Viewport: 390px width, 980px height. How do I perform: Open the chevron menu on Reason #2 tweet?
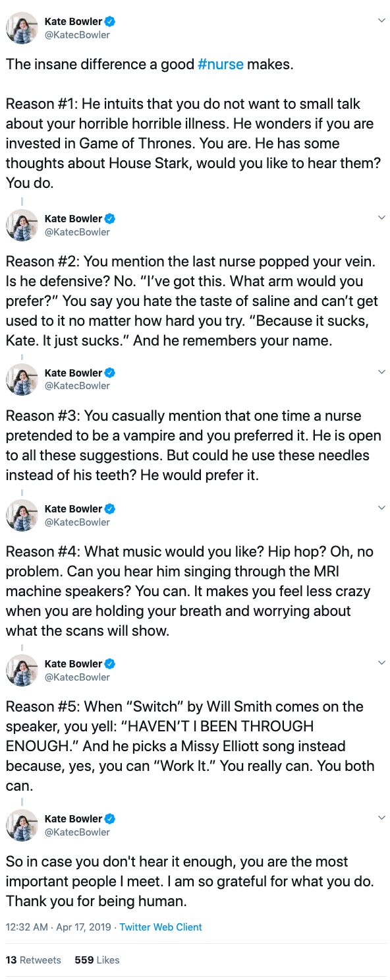click(381, 217)
